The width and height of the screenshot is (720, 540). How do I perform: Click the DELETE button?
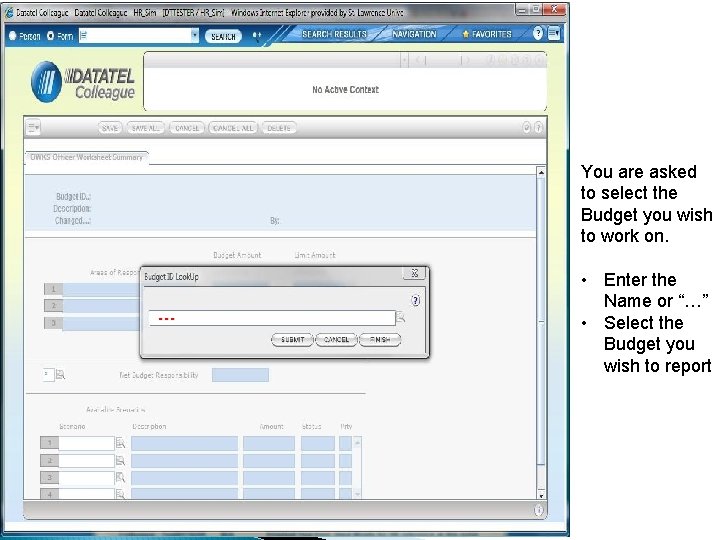(x=279, y=128)
